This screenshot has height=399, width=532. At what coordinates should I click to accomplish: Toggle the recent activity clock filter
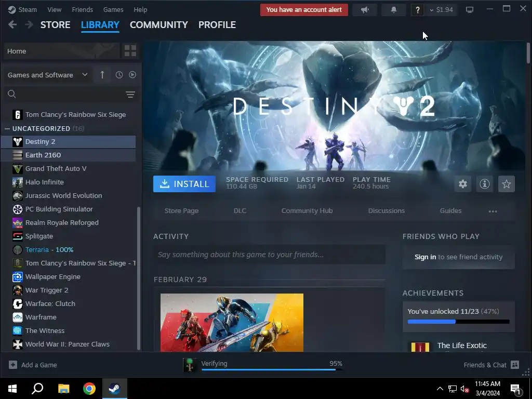(x=119, y=75)
